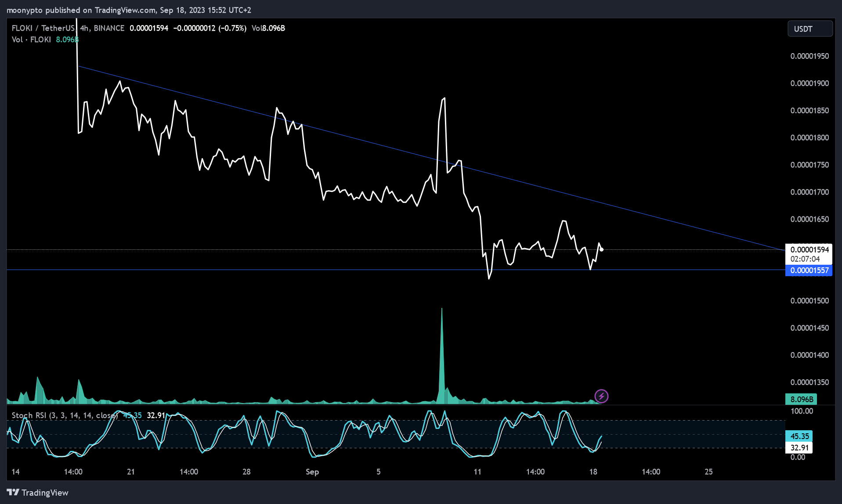Click the 18 date on time axis

pos(593,472)
